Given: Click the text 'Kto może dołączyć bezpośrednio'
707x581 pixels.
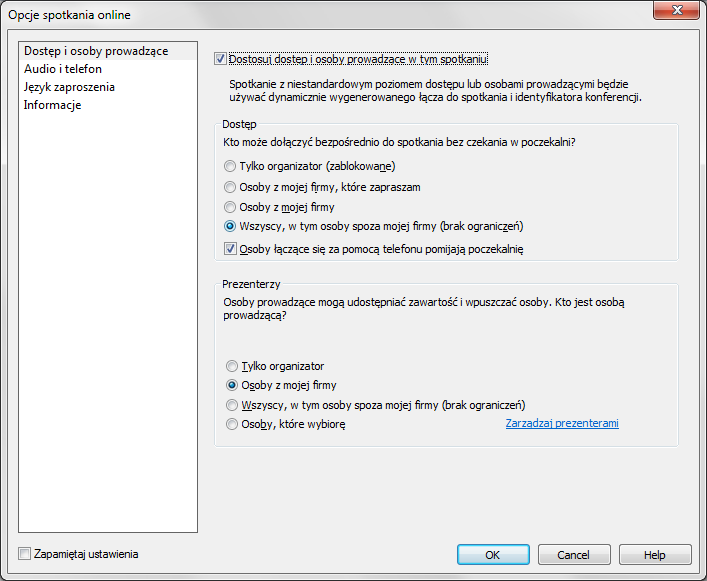Looking at the screenshot, I should point(399,142).
